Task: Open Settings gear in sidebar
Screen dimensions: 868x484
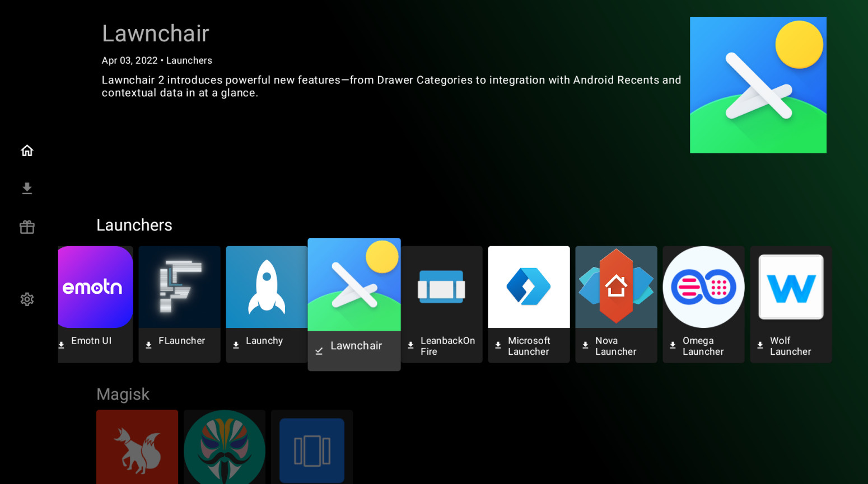Action: pos(27,299)
